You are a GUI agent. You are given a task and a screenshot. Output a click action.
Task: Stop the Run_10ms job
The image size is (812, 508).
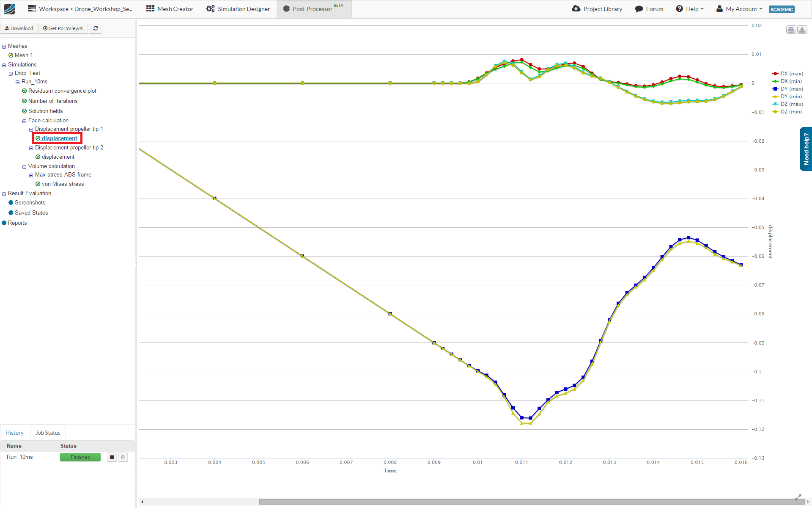coord(112,457)
